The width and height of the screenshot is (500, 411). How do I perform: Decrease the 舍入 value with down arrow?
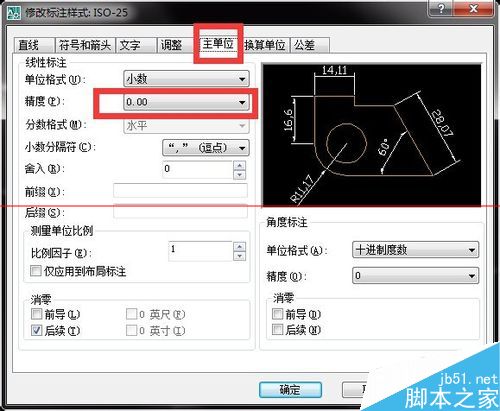[x=240, y=174]
